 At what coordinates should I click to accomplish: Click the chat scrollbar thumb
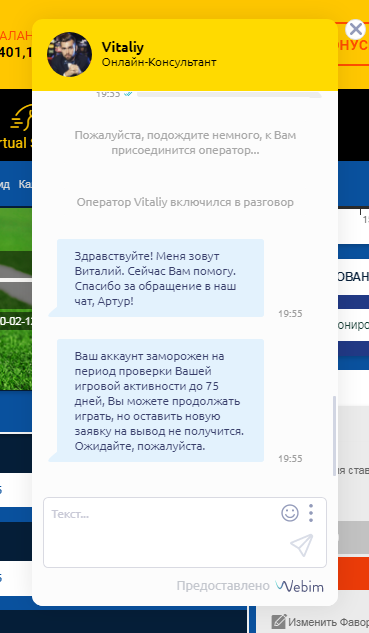click(x=334, y=436)
